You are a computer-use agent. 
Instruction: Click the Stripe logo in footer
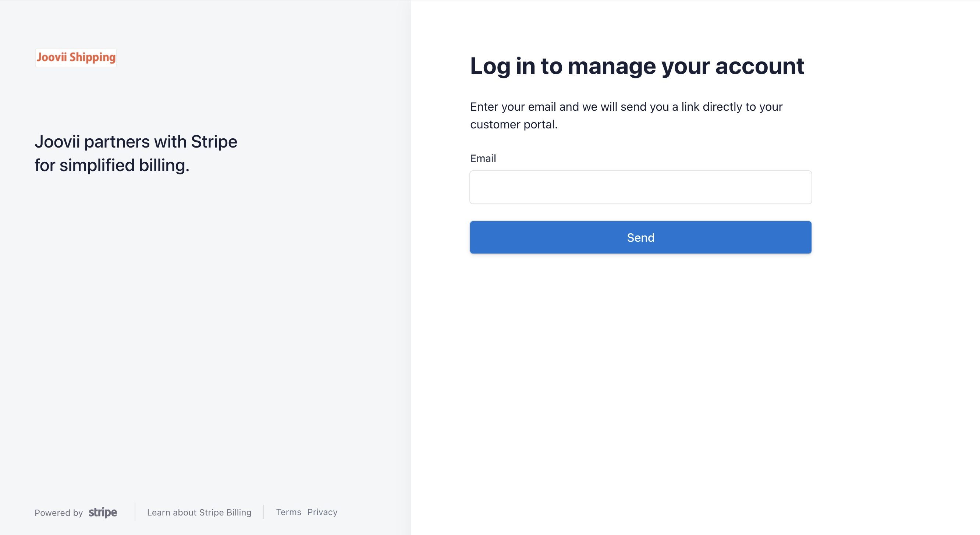coord(103,512)
